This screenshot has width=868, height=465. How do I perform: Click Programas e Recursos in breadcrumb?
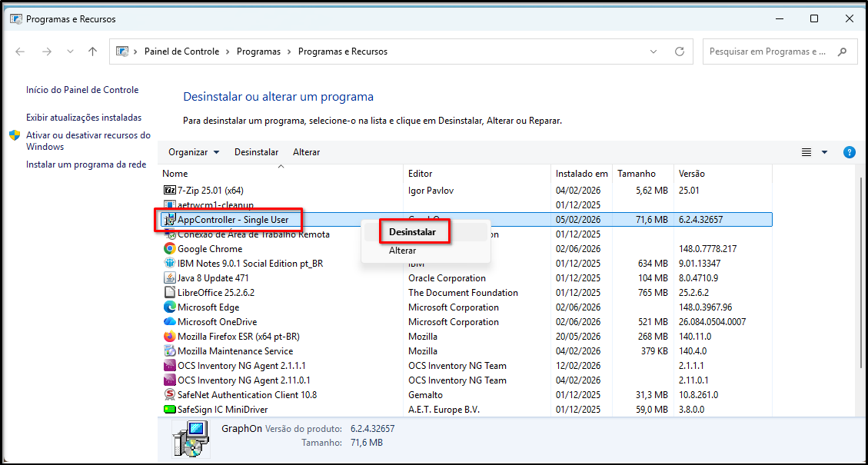click(x=343, y=51)
